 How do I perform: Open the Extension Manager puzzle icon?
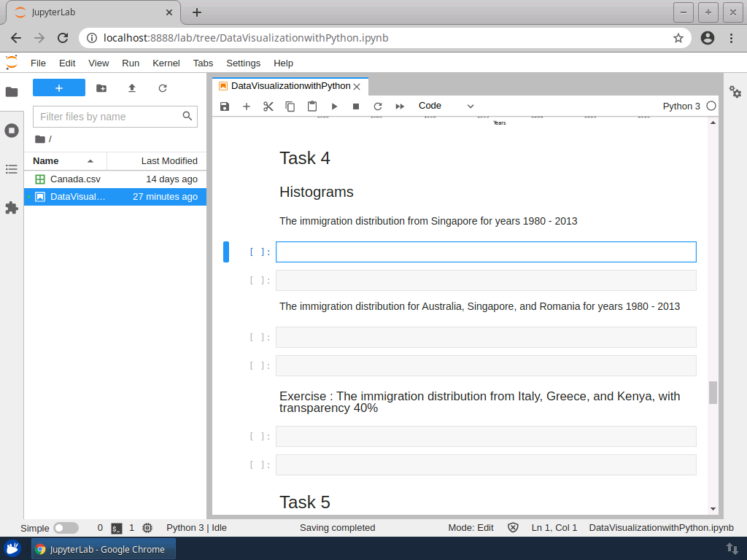pos(12,208)
